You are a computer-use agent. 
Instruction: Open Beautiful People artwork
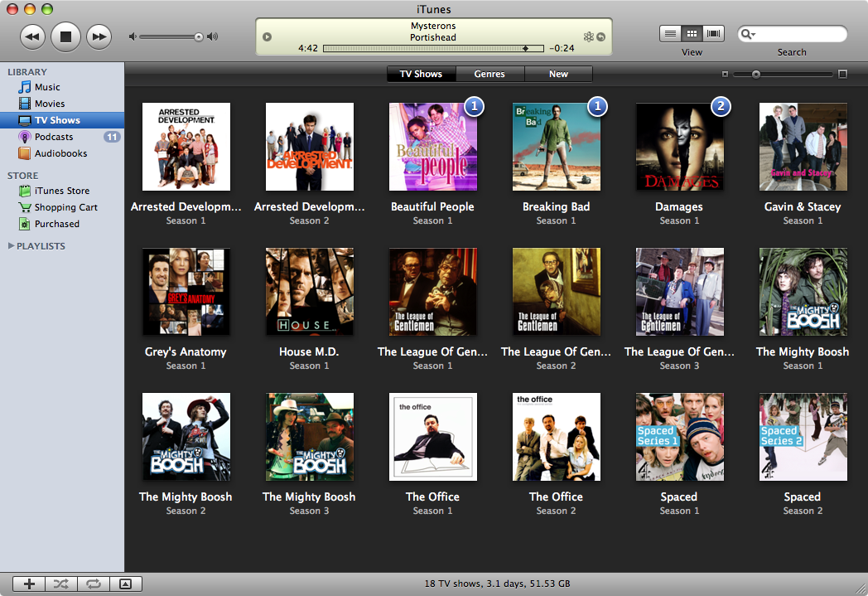433,147
